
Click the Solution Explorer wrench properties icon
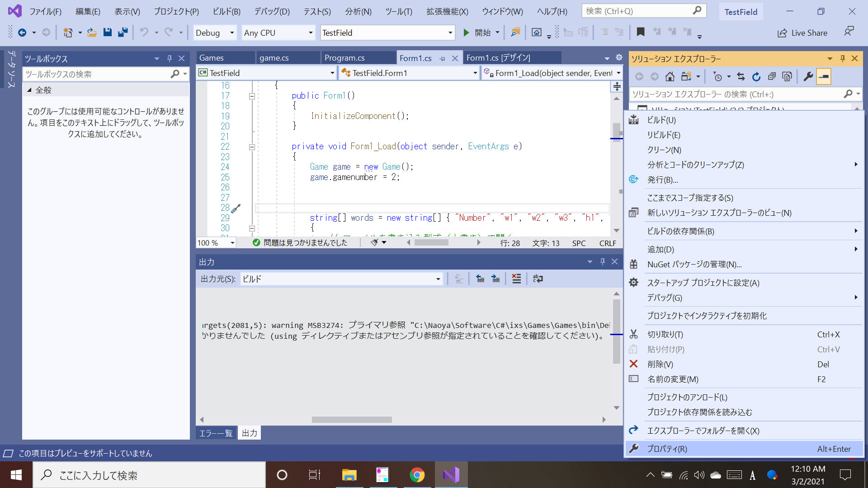click(808, 77)
